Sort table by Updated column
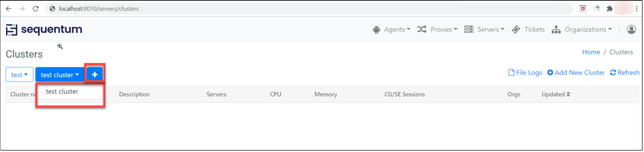 pos(556,94)
